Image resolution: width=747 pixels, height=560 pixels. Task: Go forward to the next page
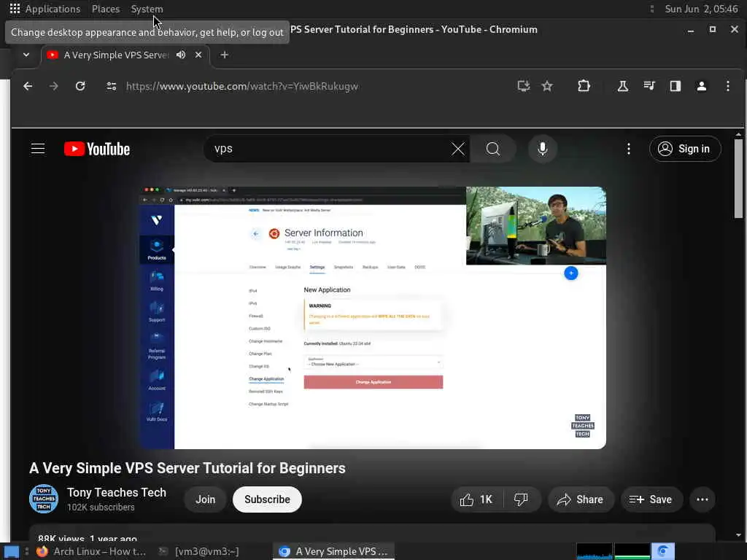click(54, 86)
